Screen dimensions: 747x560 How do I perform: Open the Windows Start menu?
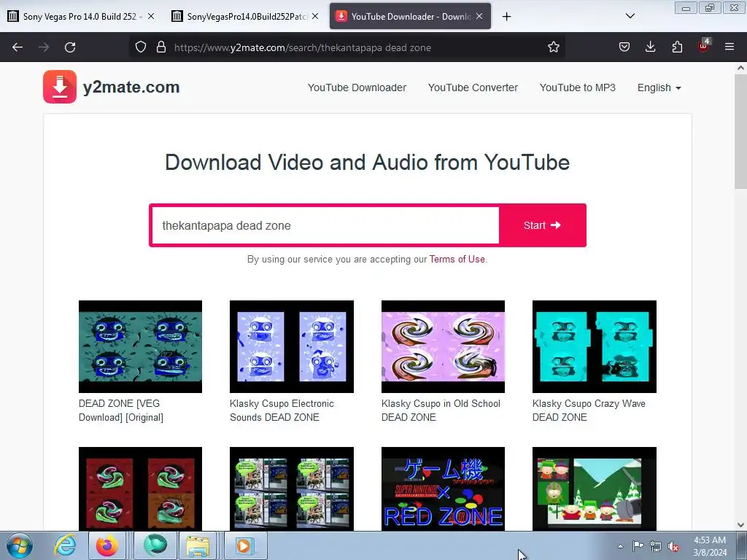[x=20, y=545]
